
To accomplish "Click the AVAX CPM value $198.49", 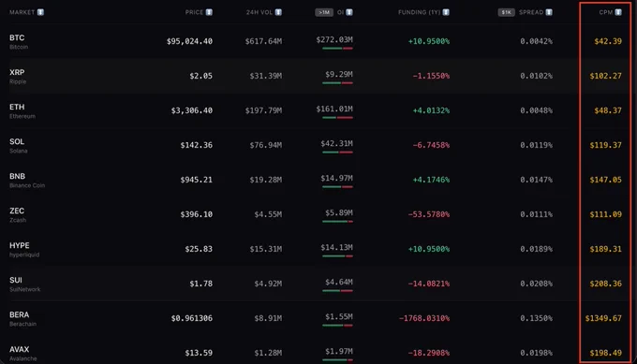I will [606, 353].
